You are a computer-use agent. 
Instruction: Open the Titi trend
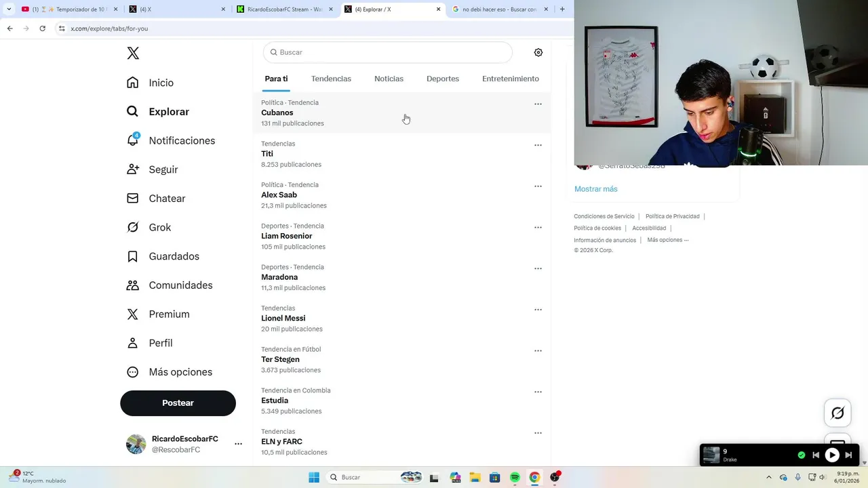click(x=402, y=154)
